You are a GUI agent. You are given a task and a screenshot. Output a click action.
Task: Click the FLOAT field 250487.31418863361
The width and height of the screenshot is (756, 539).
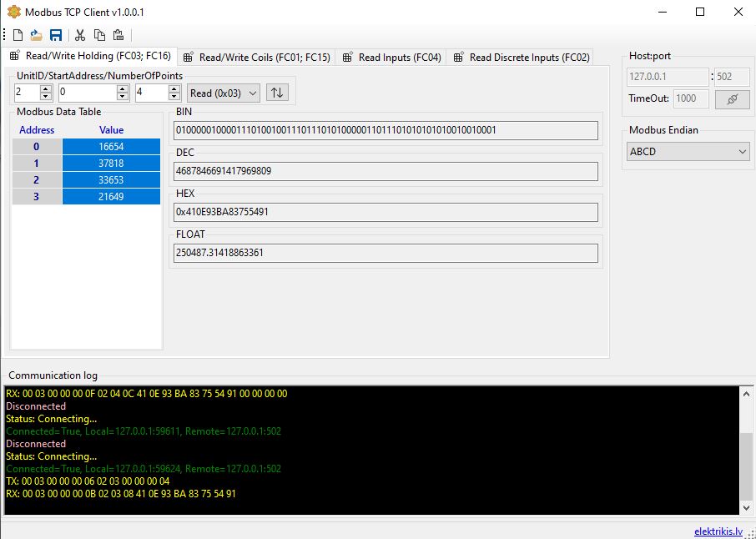click(386, 253)
